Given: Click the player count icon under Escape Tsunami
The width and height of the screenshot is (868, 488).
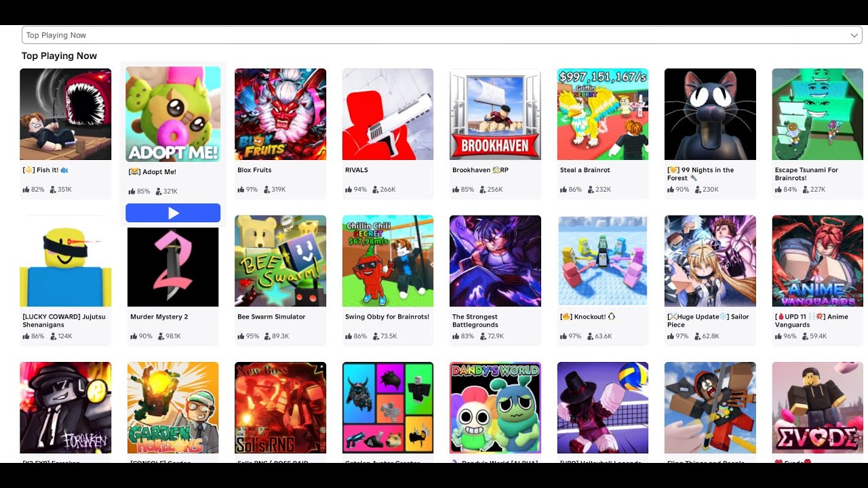Looking at the screenshot, I should pos(805,190).
